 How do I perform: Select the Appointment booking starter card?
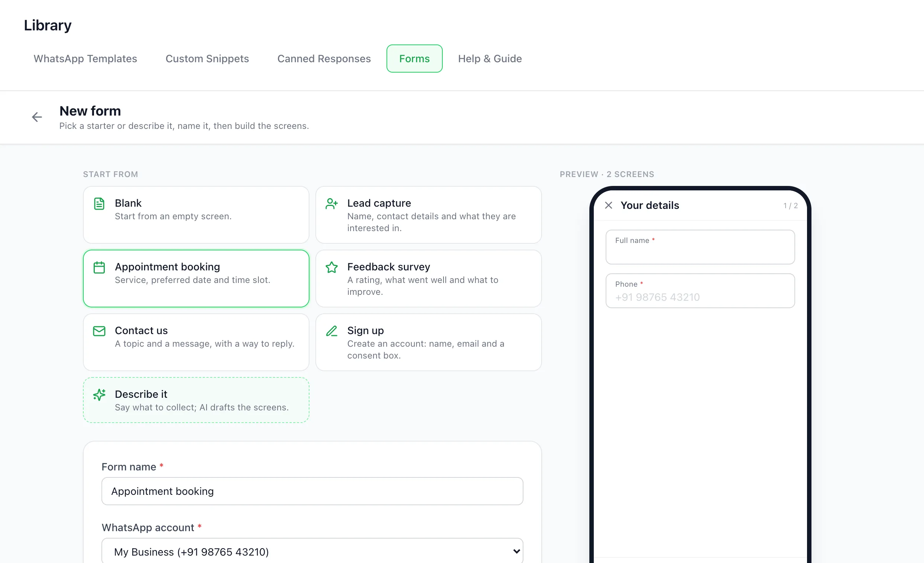(196, 279)
